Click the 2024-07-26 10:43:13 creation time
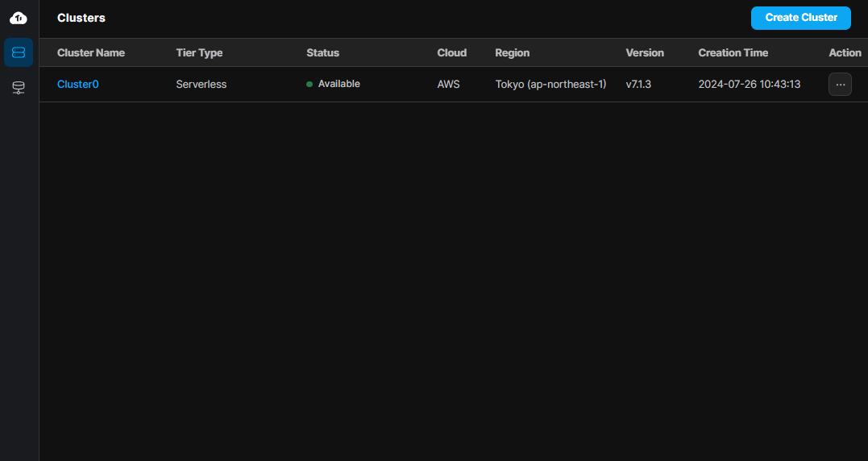The width and height of the screenshot is (868, 461). point(749,84)
